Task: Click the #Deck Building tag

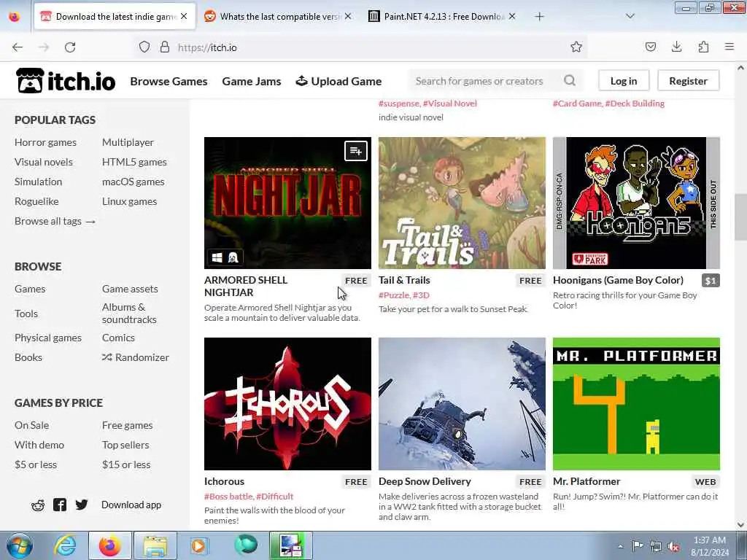Action: (x=635, y=104)
